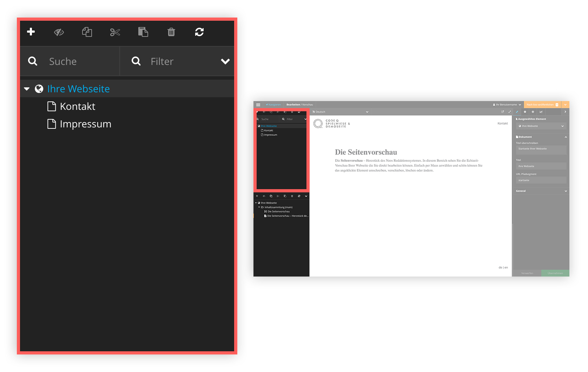The height and width of the screenshot is (372, 588).
Task: Click the paste icon in the enlarged toolbar
Action: (x=143, y=32)
